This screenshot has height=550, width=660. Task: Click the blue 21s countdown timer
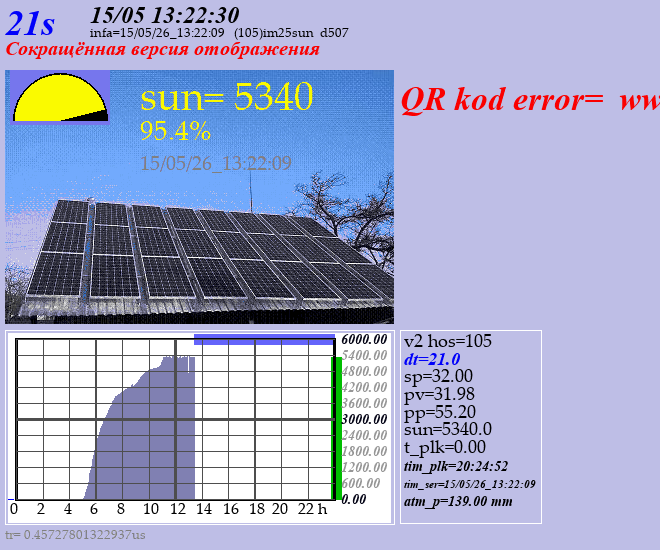point(30,23)
